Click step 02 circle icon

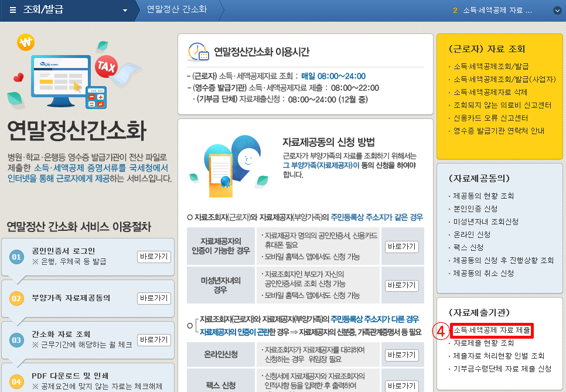click(16, 298)
